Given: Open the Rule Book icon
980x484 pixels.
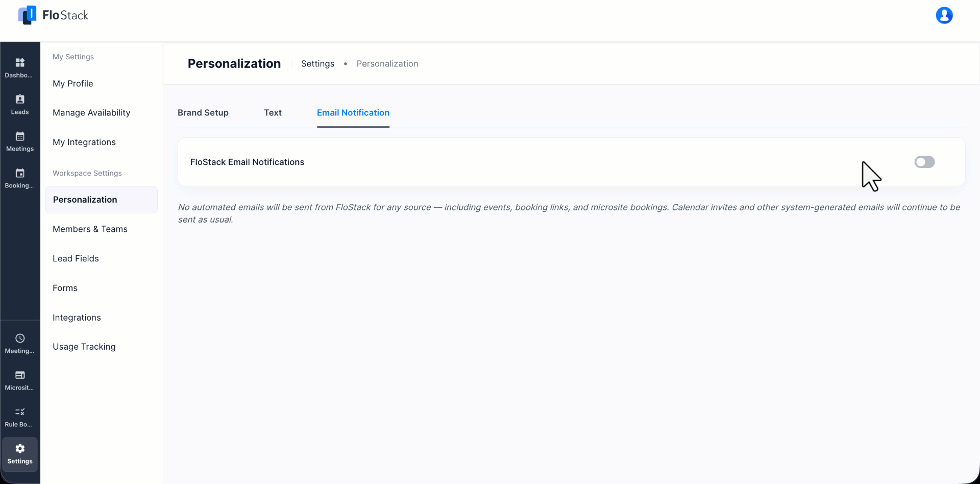Looking at the screenshot, I should [20, 412].
